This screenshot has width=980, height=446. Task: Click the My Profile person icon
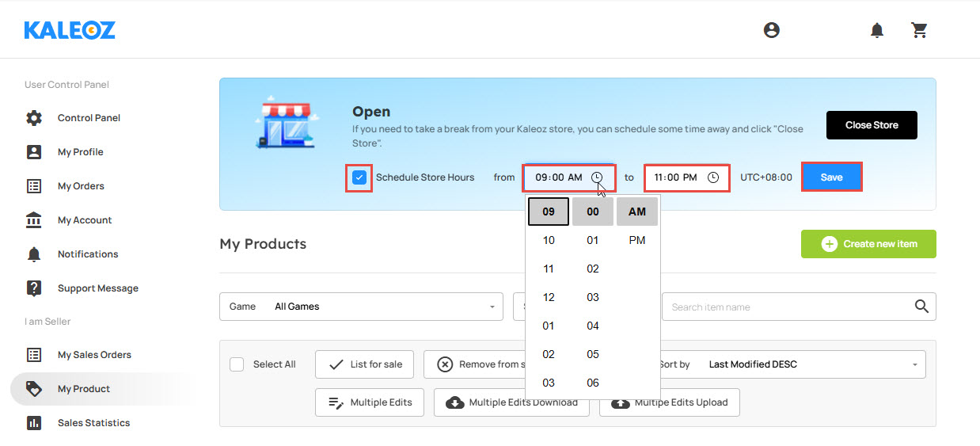(x=34, y=152)
